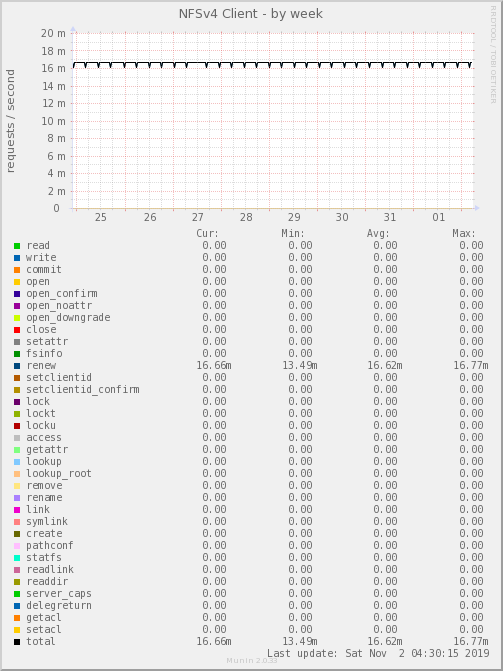Screen dimensions: 503x671
Task: Select the setclientid_confirm legend label
Action: click(83, 389)
